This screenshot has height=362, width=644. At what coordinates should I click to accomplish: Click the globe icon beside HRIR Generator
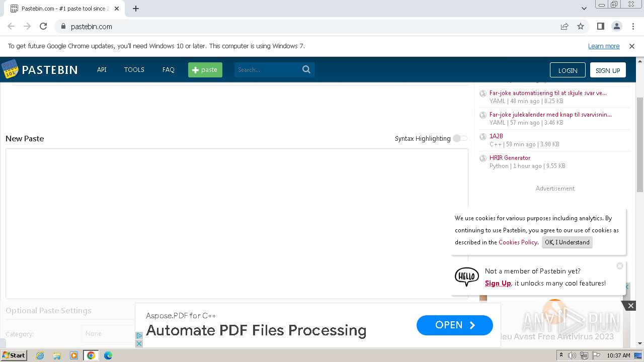pos(483,158)
